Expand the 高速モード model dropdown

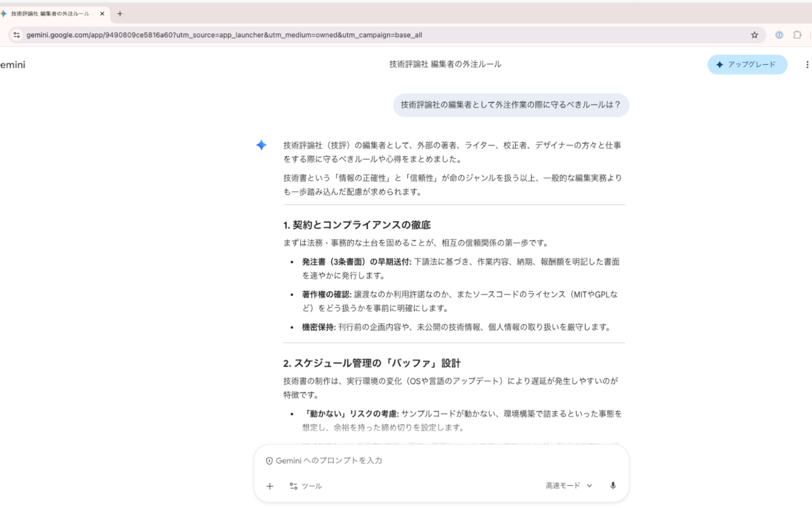coord(569,486)
